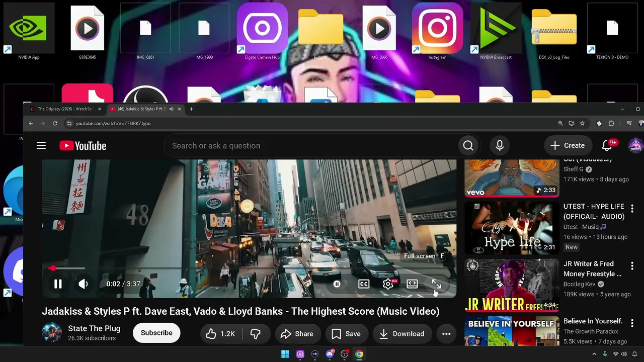644x362 pixels.
Task: Open NVIDIA App desktop shortcut
Action: point(29,31)
